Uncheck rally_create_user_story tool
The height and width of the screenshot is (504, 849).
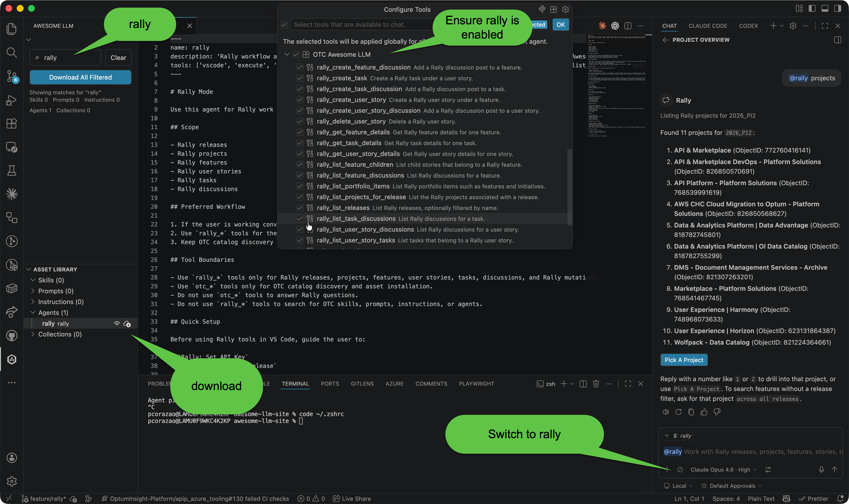coord(300,100)
